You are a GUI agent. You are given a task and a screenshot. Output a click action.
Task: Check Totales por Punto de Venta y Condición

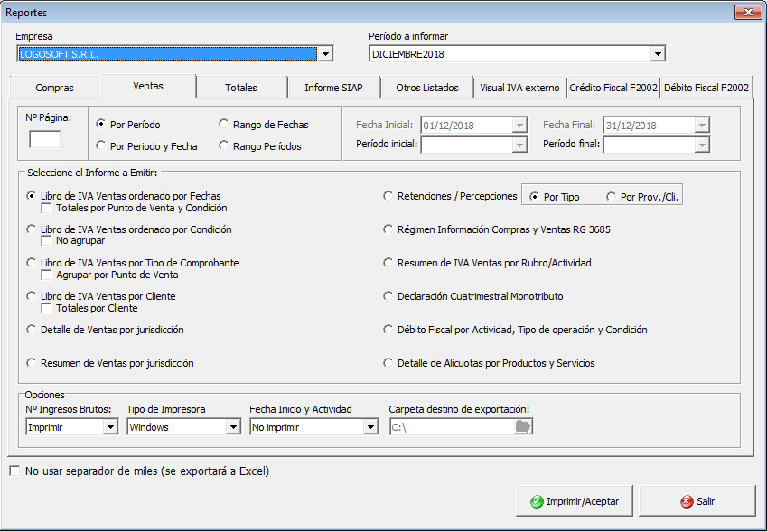tap(47, 208)
